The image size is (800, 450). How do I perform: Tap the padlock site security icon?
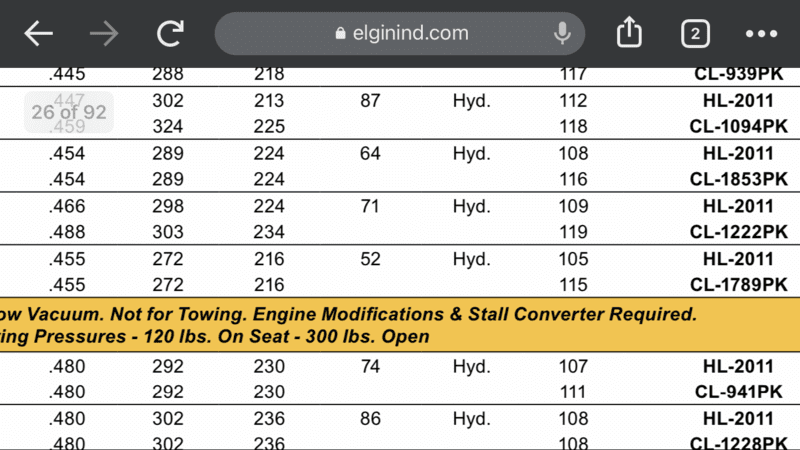341,34
